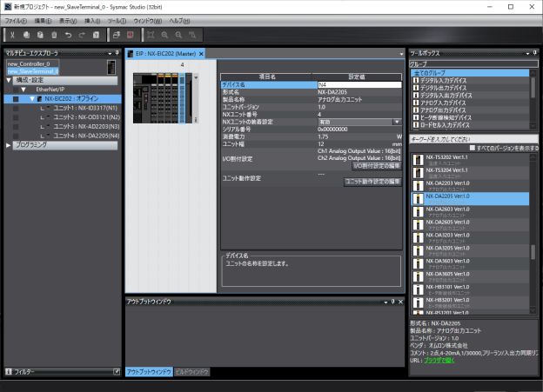Select new_Controller_0 in device list
This screenshot has width=543, height=392.
[x=29, y=64]
